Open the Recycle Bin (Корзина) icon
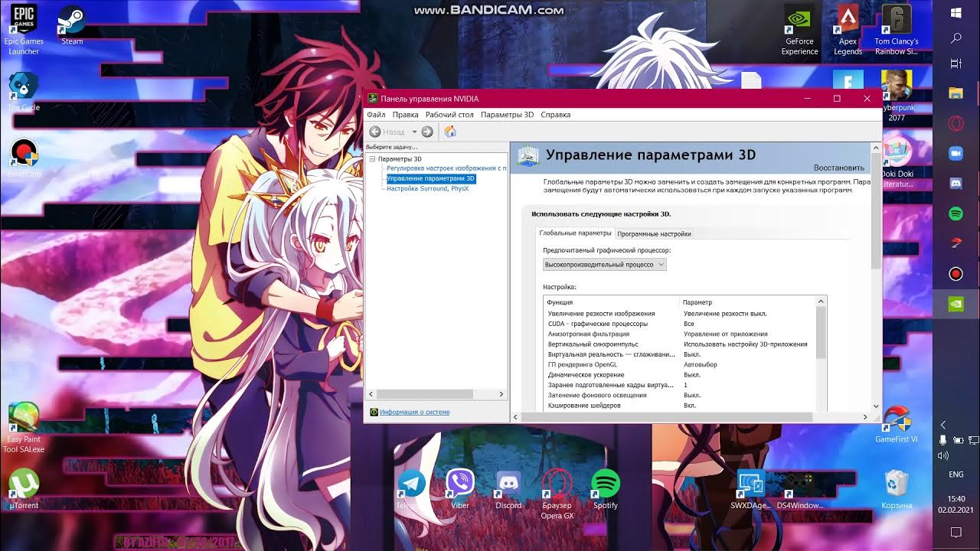This screenshot has height=551, width=980. (x=897, y=490)
